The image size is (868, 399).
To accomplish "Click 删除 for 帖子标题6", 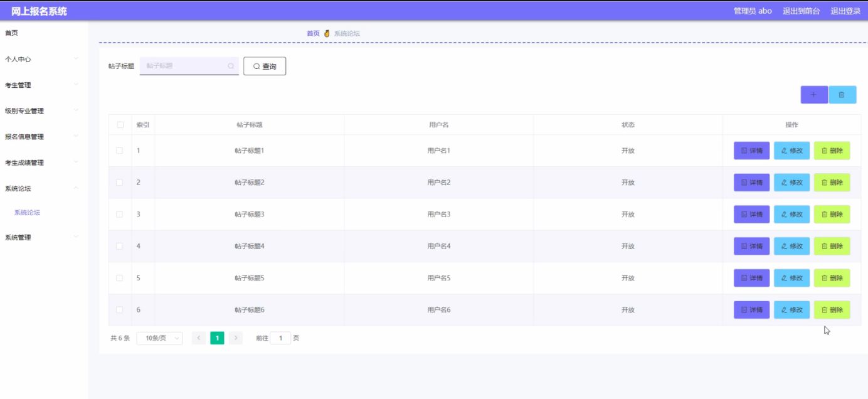I will tap(832, 310).
